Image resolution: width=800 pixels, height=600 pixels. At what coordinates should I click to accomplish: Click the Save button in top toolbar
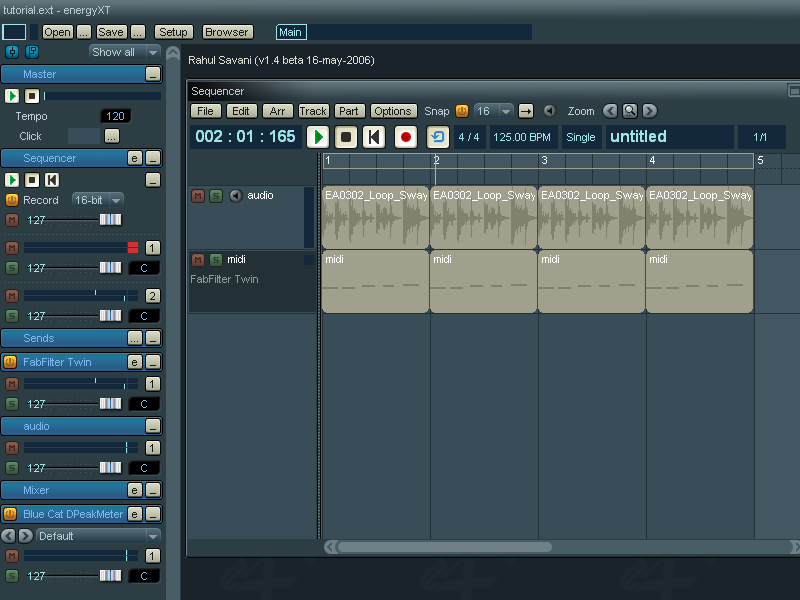[x=111, y=32]
